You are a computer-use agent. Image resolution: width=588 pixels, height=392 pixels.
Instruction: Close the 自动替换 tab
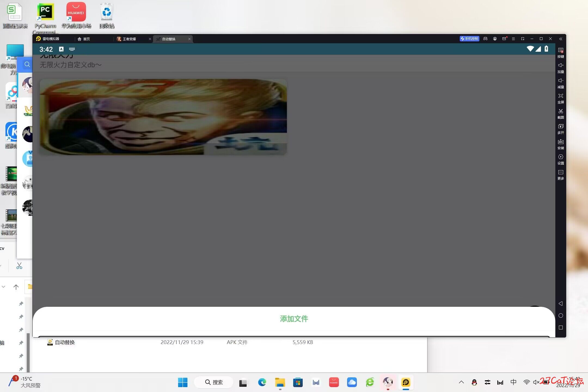click(189, 39)
